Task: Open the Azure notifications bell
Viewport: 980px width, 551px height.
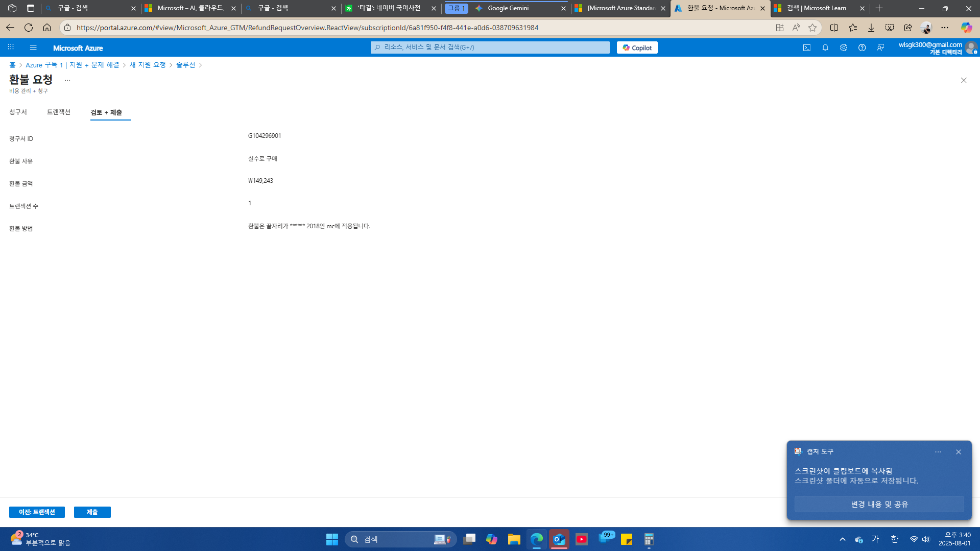Action: 825,47
